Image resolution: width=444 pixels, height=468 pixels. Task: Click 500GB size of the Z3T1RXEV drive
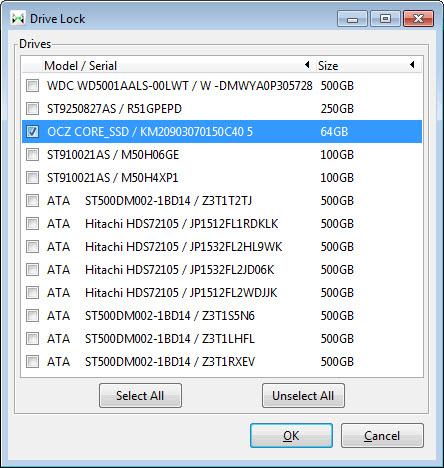click(337, 362)
